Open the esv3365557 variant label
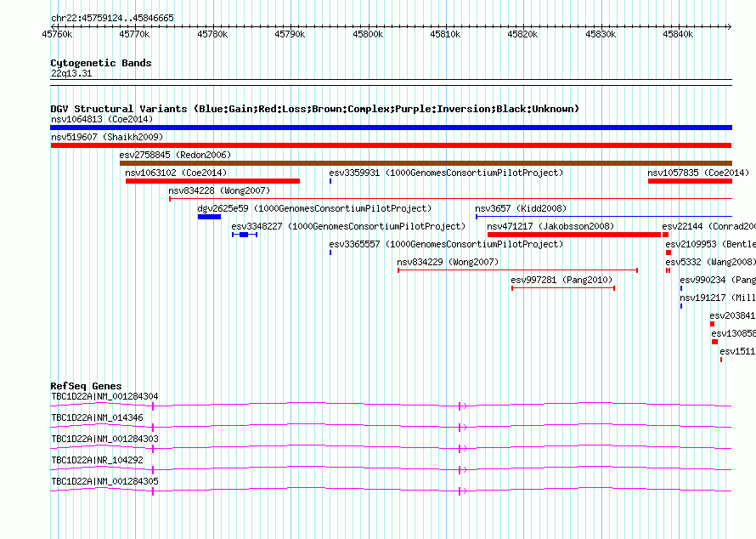The height and width of the screenshot is (539, 756). (x=446, y=244)
